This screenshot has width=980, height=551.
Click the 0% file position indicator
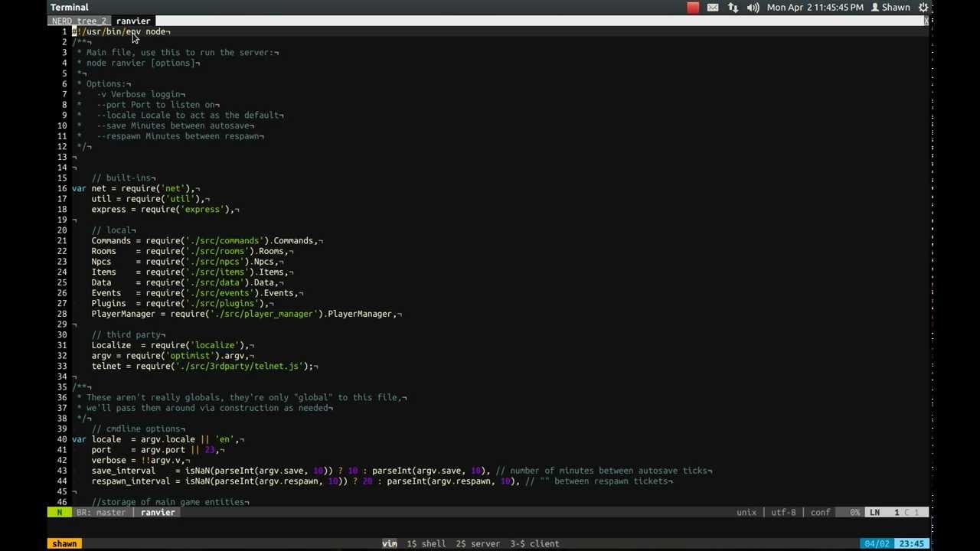(x=854, y=512)
